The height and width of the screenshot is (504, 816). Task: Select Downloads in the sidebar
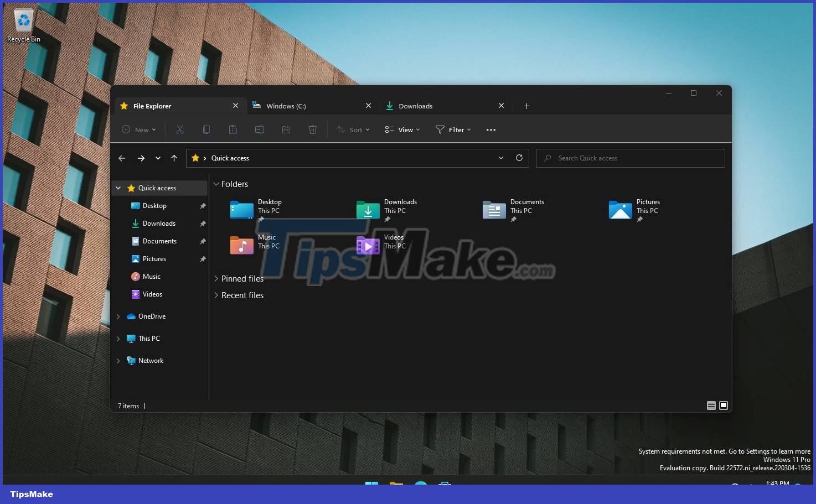click(x=160, y=224)
